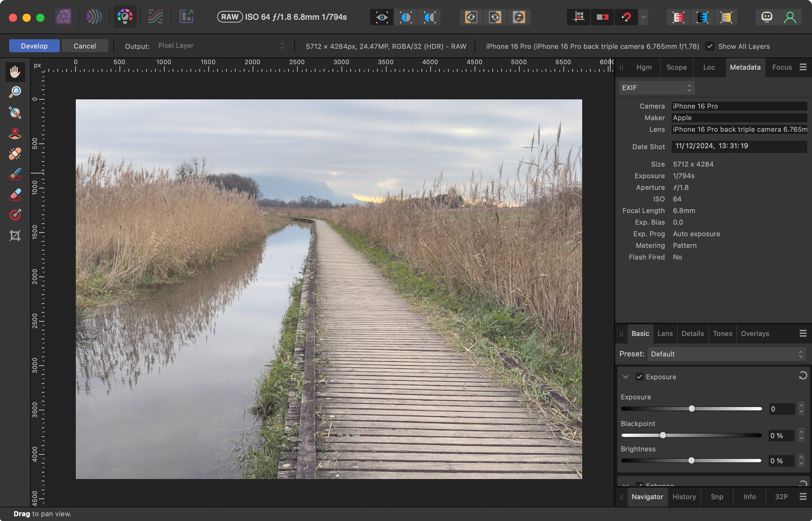Sync the before view icon
The width and height of the screenshot is (812, 521).
pyautogui.click(x=471, y=17)
